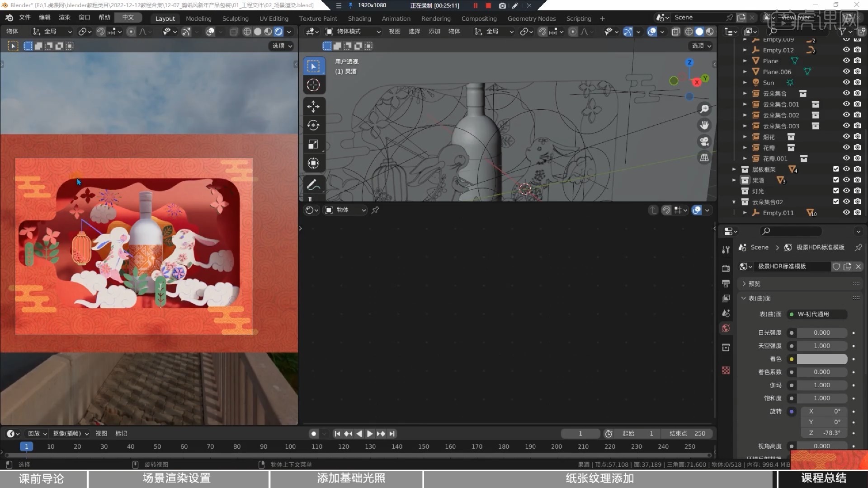This screenshot has width=868, height=488.
Task: Select the Move tool in viewport toolbar
Action: click(313, 107)
